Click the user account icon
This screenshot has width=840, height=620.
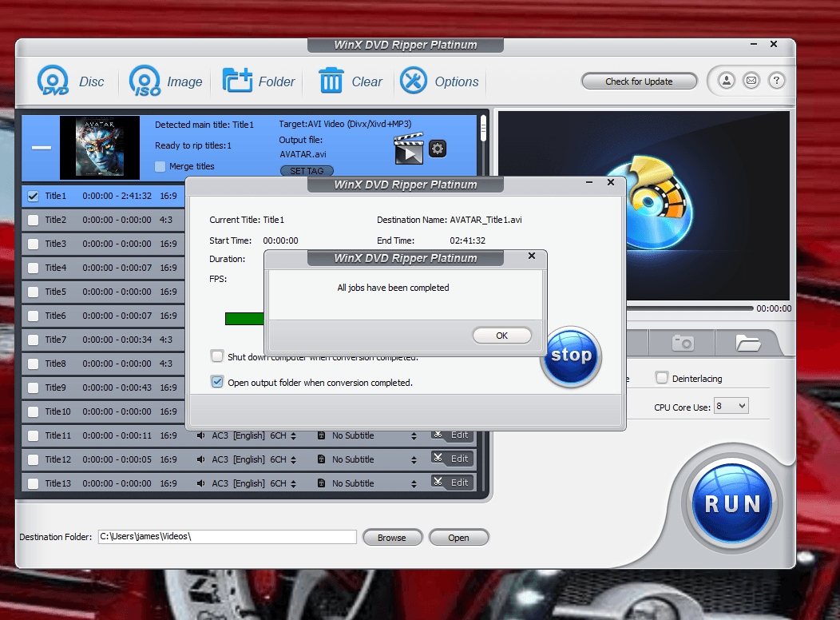[x=727, y=81]
